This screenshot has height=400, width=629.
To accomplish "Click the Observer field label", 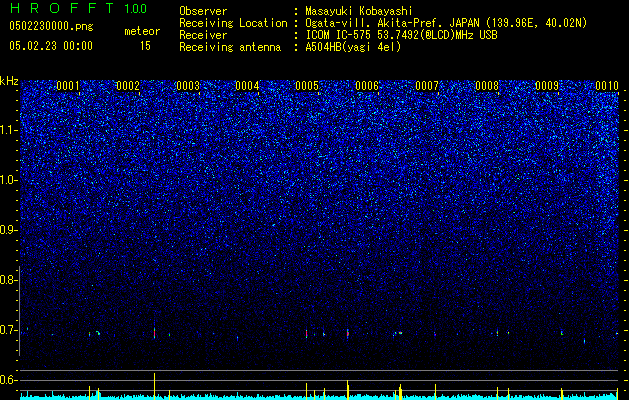I will pos(203,12).
